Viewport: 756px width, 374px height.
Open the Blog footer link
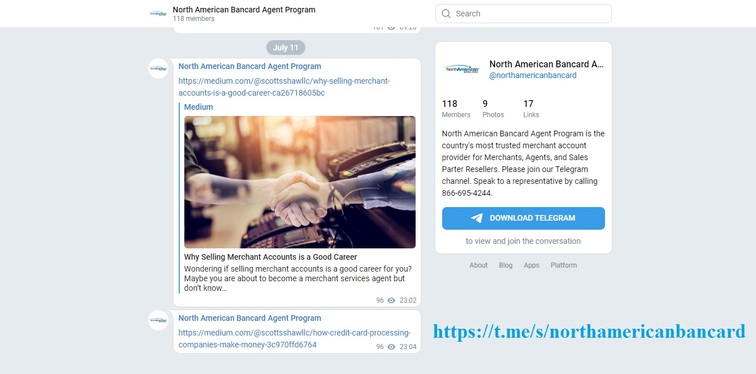pyautogui.click(x=505, y=265)
